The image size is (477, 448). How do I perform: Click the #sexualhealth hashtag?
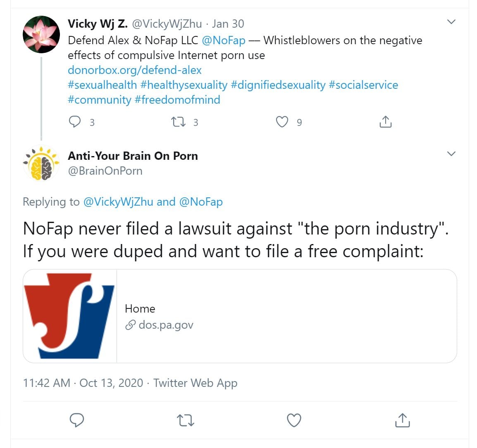(102, 85)
